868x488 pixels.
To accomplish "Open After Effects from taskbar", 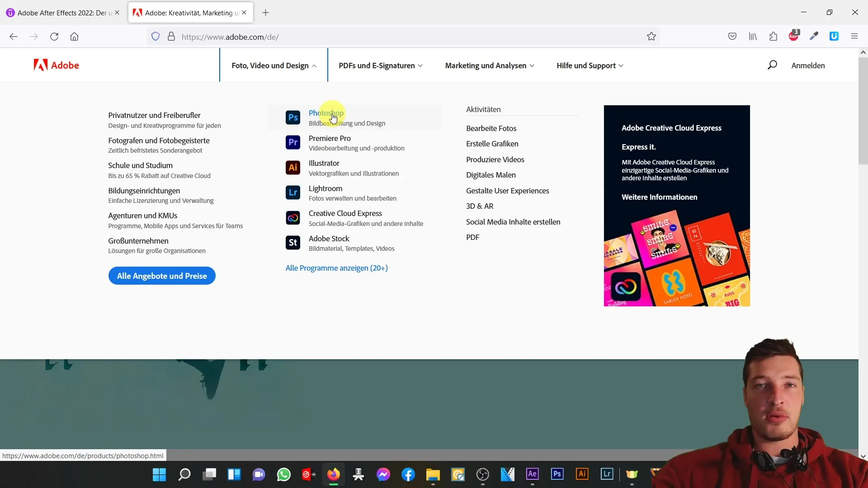I will [533, 474].
